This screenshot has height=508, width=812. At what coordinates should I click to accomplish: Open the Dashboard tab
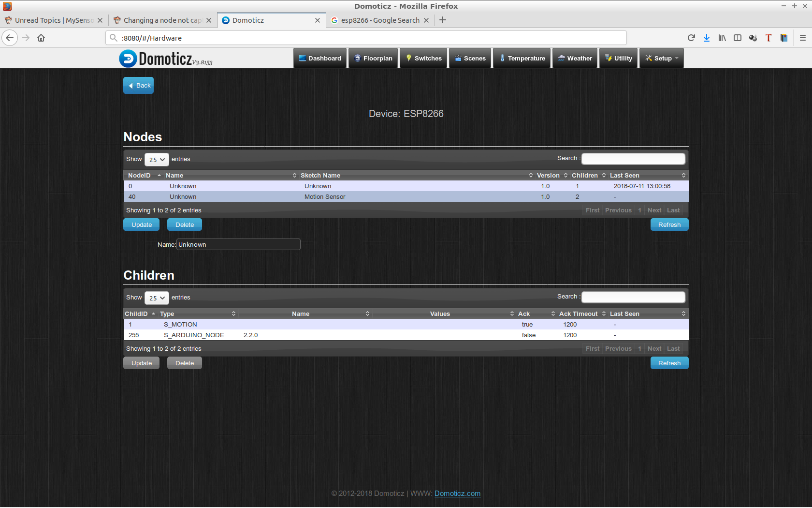pyautogui.click(x=320, y=59)
